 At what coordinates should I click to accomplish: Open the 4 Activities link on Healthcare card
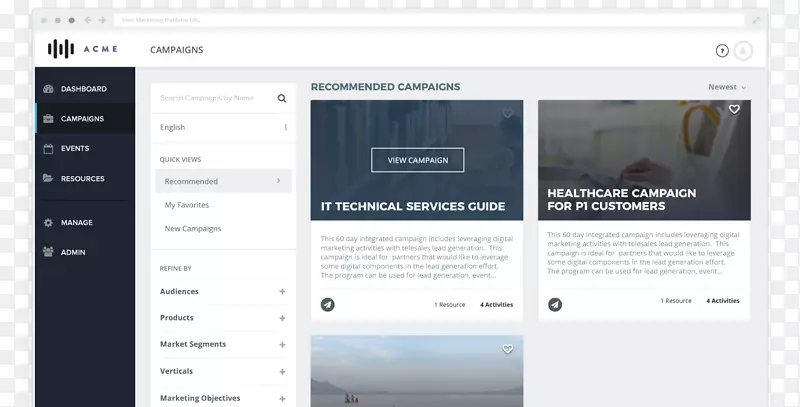pos(723,301)
